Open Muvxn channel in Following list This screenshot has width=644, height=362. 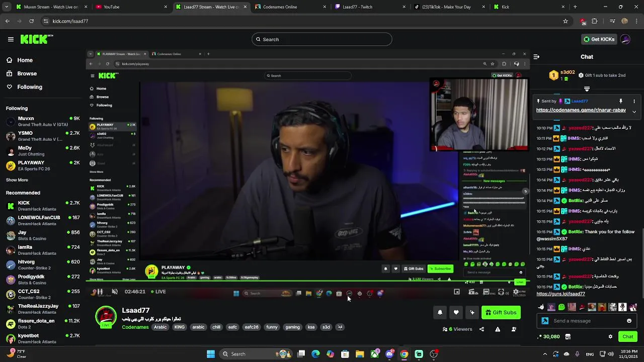click(x=43, y=121)
